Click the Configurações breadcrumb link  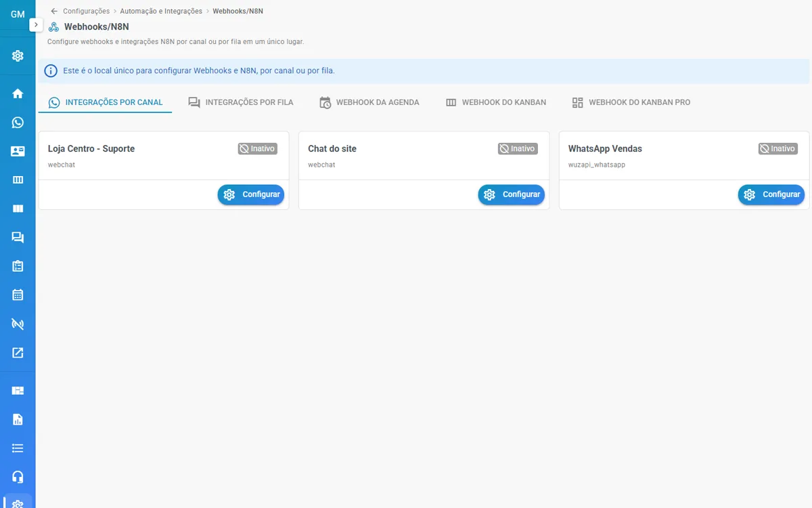coord(86,11)
